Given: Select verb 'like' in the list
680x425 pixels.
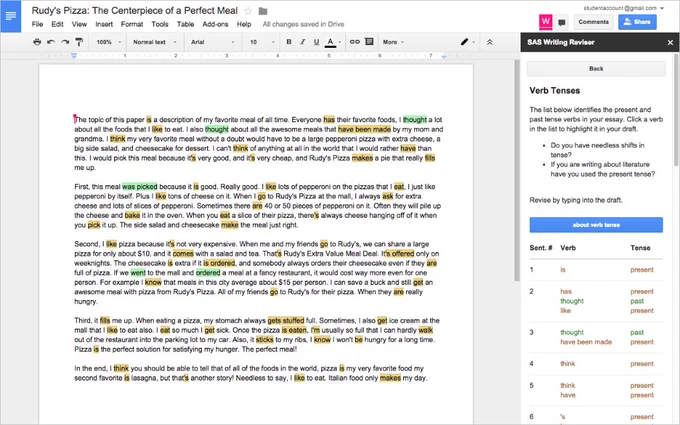Looking at the screenshot, I should pos(565,311).
